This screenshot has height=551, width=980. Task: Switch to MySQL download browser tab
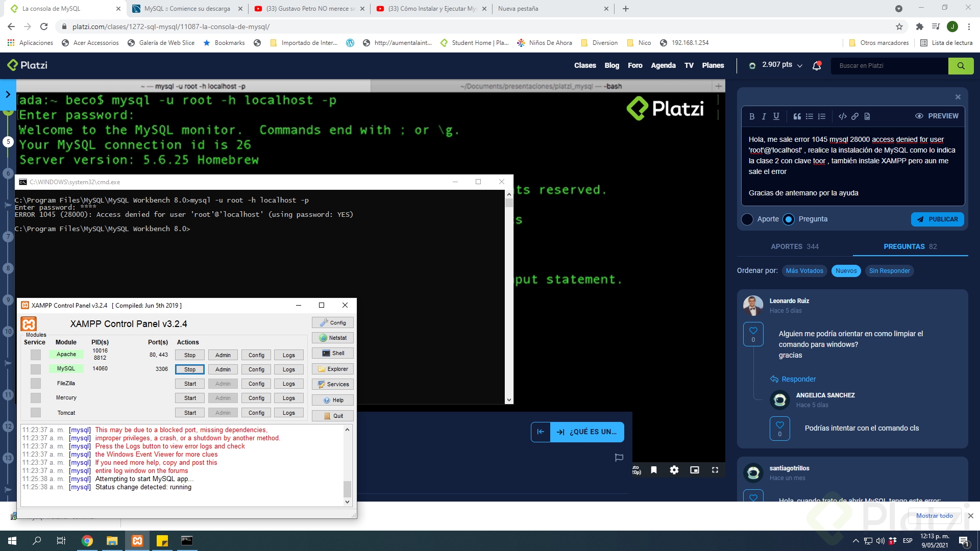(187, 9)
